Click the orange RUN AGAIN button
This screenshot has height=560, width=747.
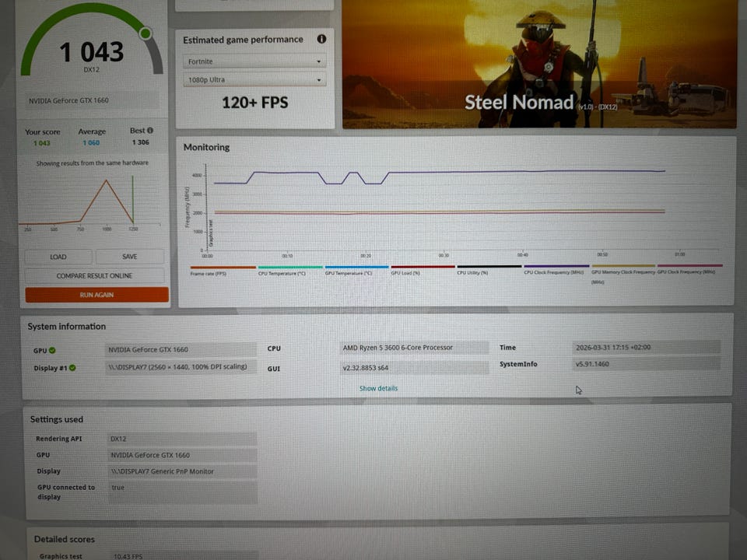tap(96, 295)
